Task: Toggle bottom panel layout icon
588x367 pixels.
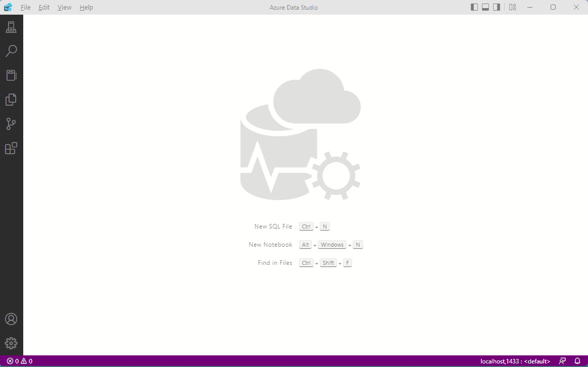Action: [x=485, y=7]
